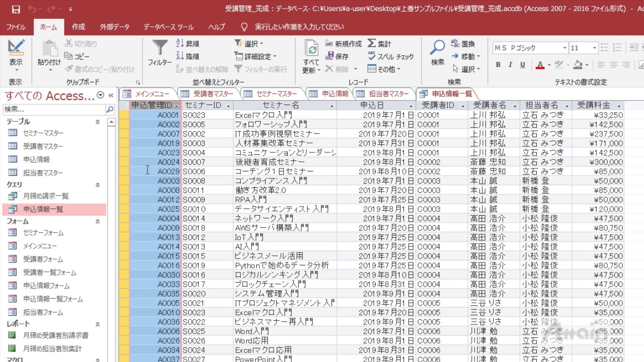
Task: Open the font name dropdown
Action: click(564, 48)
